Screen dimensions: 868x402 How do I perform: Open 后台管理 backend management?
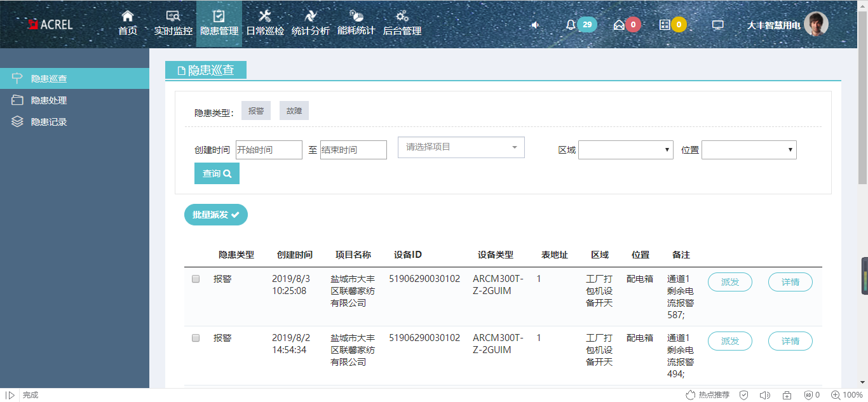point(402,23)
